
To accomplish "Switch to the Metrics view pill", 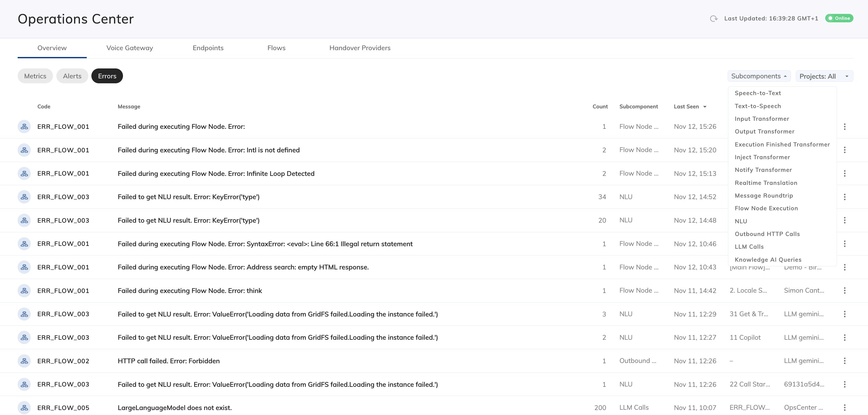I will point(35,76).
